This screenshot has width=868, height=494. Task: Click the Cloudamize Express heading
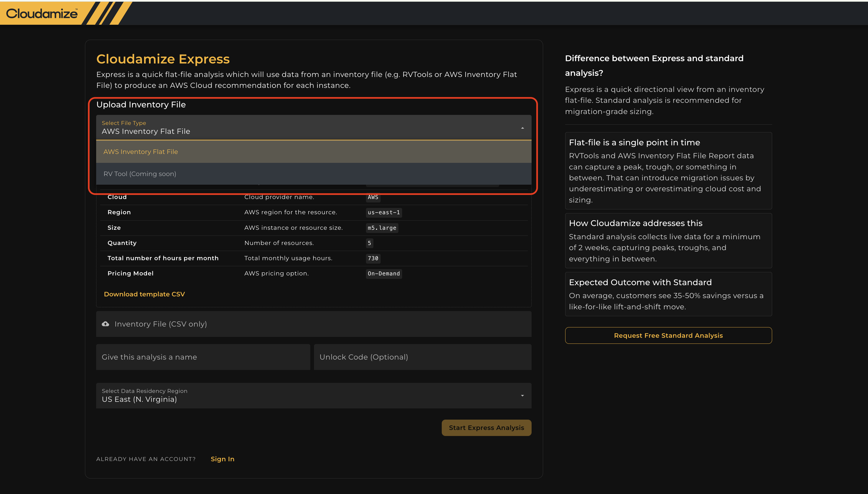pyautogui.click(x=163, y=59)
